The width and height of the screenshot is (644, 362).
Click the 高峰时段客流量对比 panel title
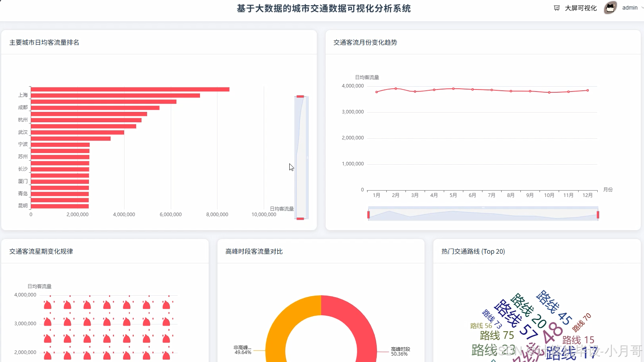click(x=254, y=251)
